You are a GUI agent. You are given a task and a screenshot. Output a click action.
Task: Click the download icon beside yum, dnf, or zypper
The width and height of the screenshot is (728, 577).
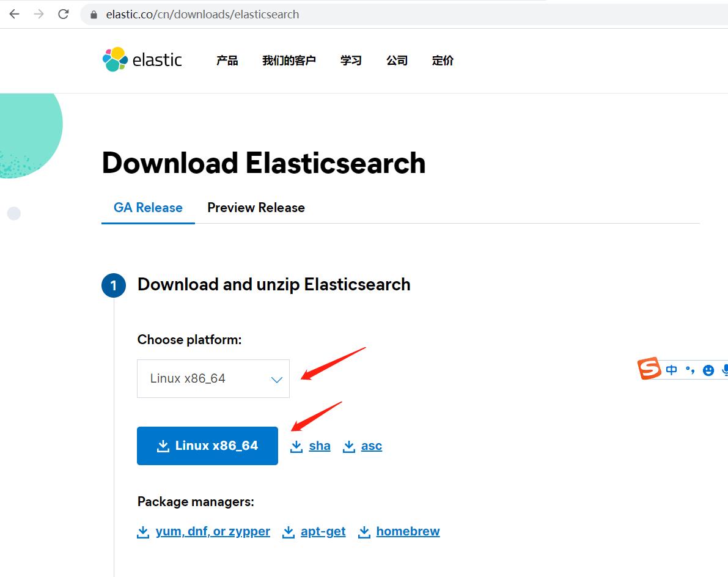[143, 532]
